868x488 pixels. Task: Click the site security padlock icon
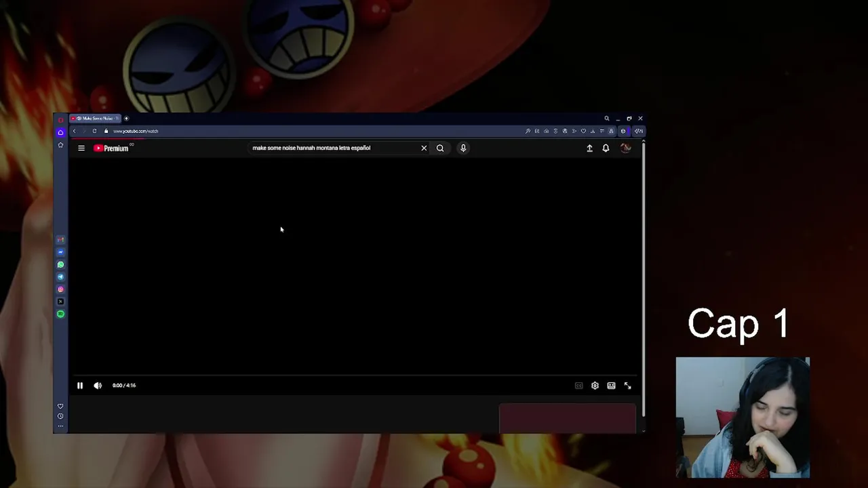coord(106,131)
